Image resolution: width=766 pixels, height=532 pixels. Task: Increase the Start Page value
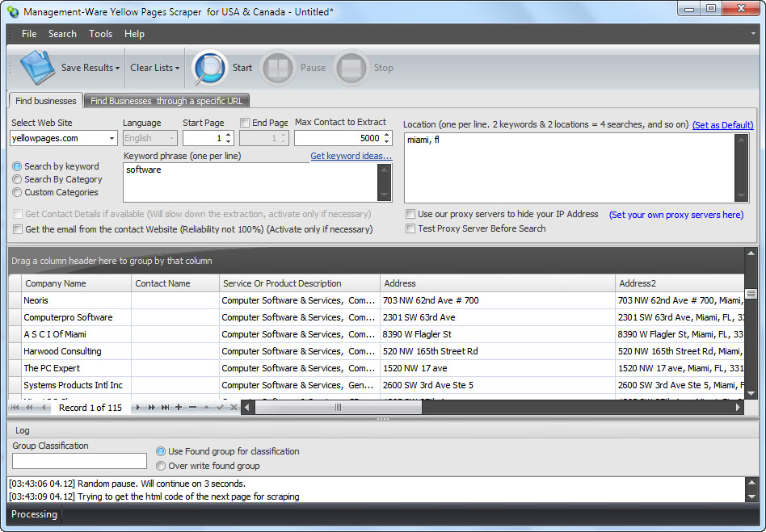pyautogui.click(x=228, y=134)
